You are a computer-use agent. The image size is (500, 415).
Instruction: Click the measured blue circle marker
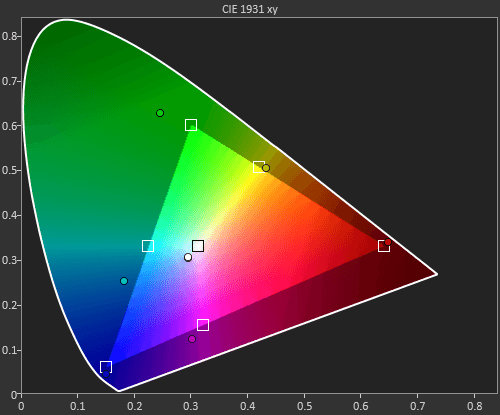tap(106, 374)
